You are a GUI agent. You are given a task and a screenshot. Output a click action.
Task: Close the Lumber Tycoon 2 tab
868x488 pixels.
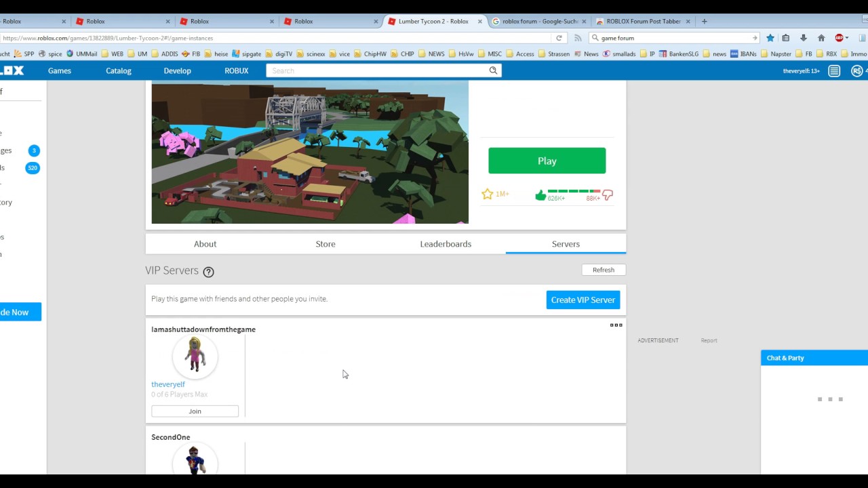480,21
